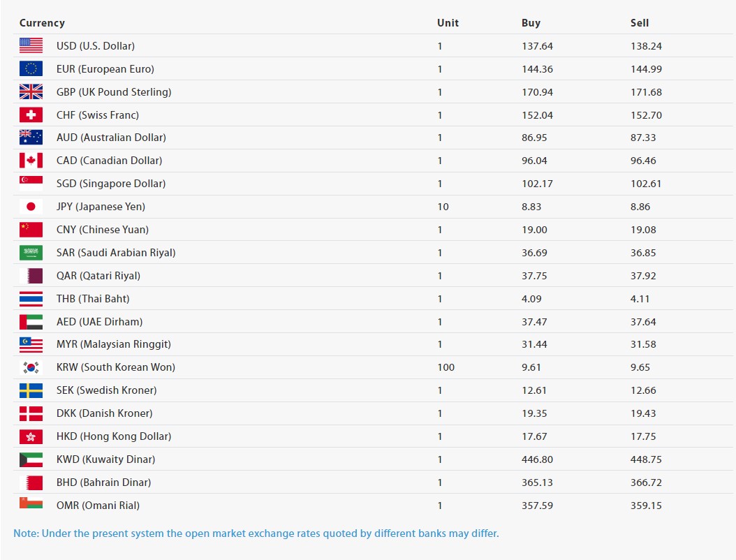Image resolution: width=736 pixels, height=560 pixels.
Task: Click the Currency column header
Action: [42, 23]
